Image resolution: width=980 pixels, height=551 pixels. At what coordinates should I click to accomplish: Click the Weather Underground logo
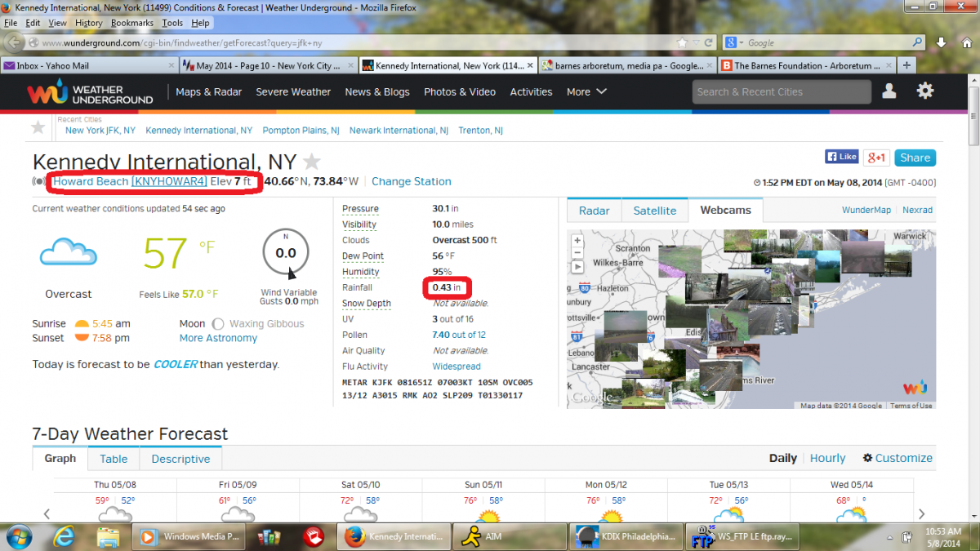coord(90,93)
